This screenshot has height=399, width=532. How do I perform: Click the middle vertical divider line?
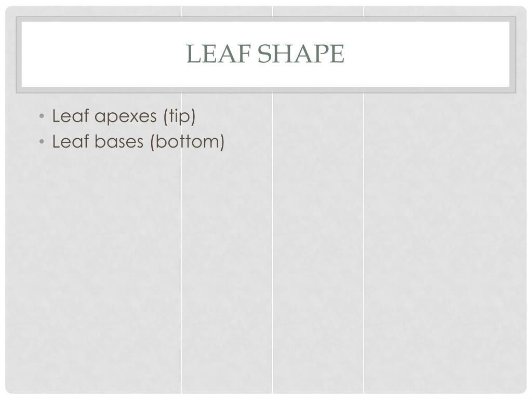pos(272,237)
